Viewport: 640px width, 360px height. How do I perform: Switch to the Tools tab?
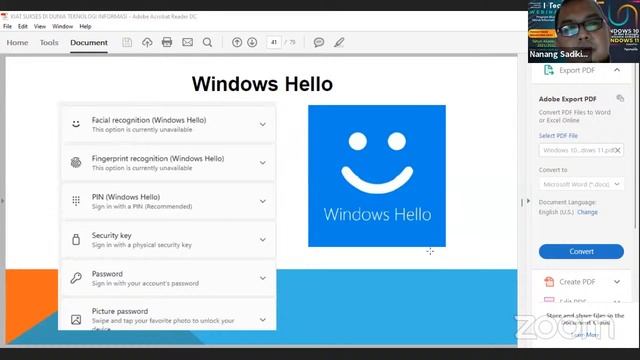(49, 42)
